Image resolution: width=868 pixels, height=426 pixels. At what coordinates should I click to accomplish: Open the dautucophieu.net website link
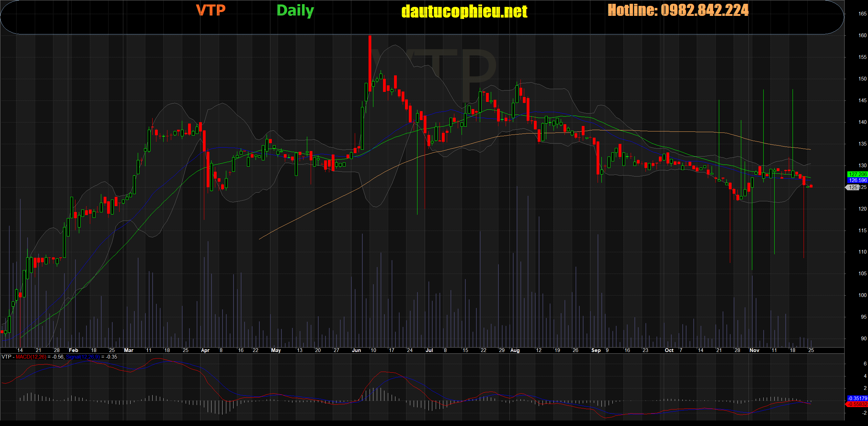[x=464, y=11]
